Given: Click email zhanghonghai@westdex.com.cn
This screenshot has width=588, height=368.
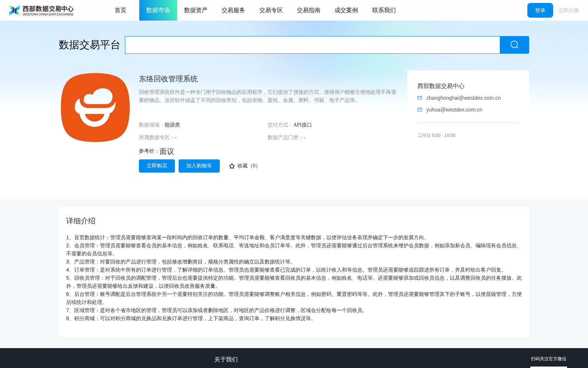Looking at the screenshot, I should point(463,98).
